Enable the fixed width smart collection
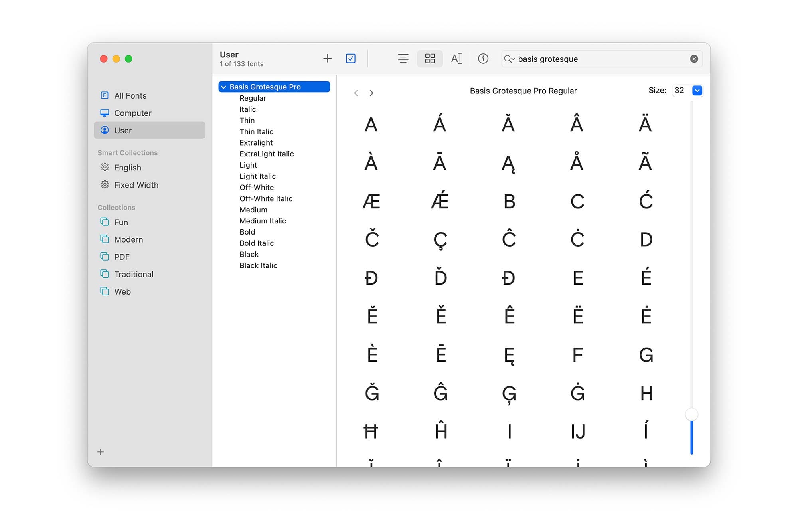This screenshot has height=532, width=798. pyautogui.click(x=136, y=185)
